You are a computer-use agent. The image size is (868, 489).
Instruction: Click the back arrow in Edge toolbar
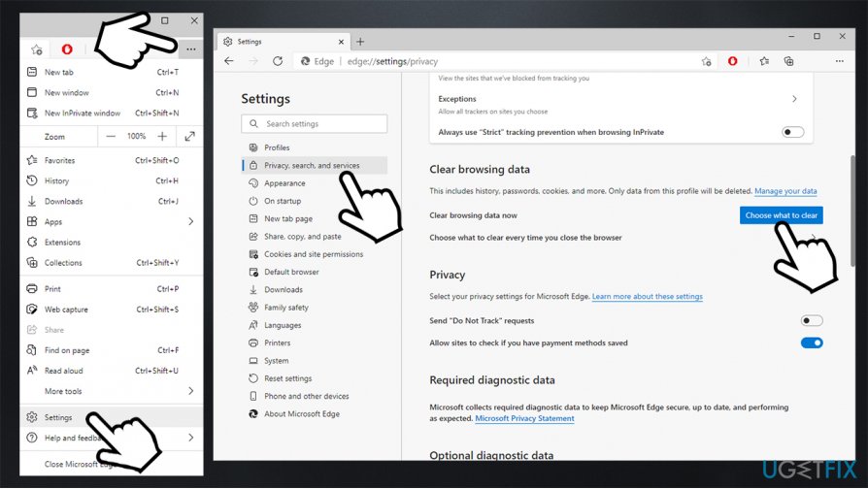coord(229,61)
